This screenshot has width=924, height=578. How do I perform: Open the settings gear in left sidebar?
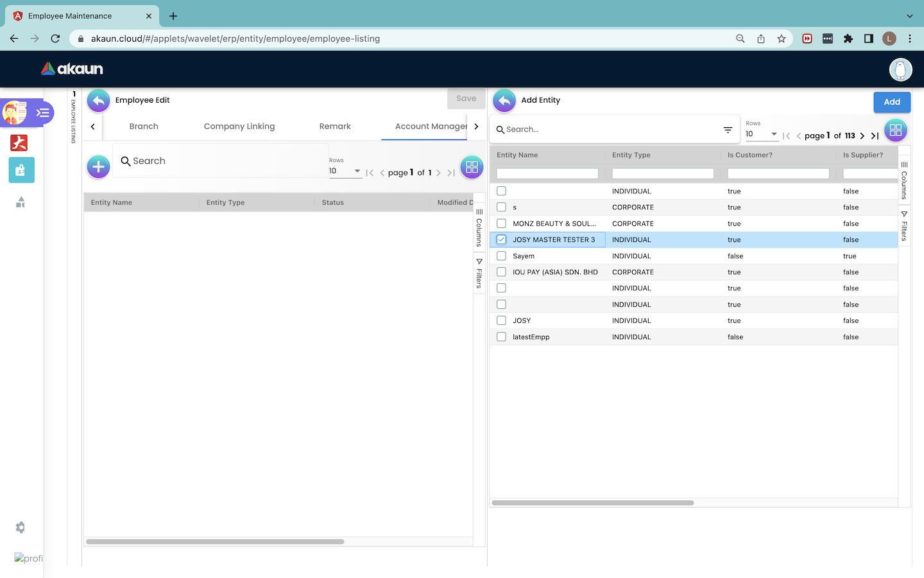tap(21, 527)
